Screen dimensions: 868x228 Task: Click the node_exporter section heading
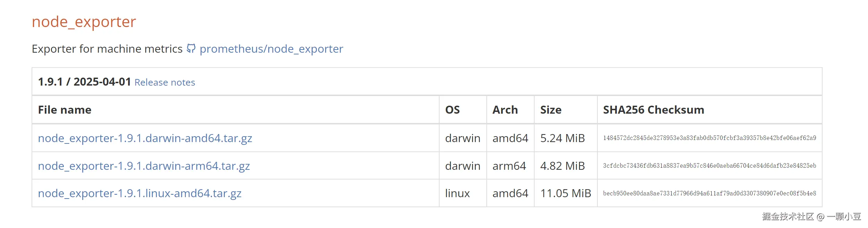(x=84, y=22)
